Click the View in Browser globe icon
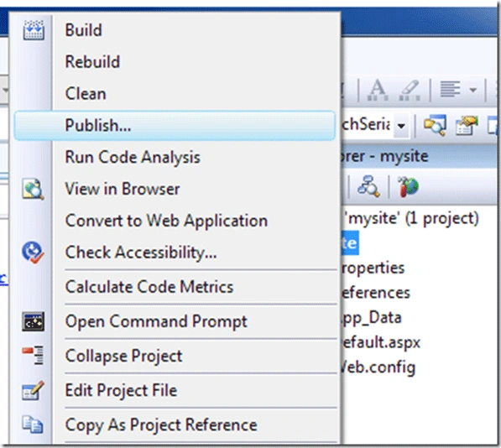Image resolution: width=501 pixels, height=448 pixels. coord(33,189)
